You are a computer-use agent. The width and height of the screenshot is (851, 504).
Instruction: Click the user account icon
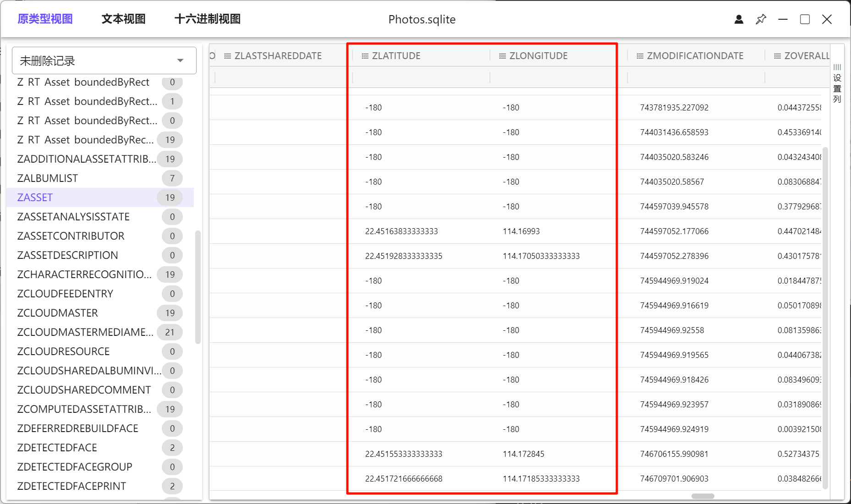(739, 19)
